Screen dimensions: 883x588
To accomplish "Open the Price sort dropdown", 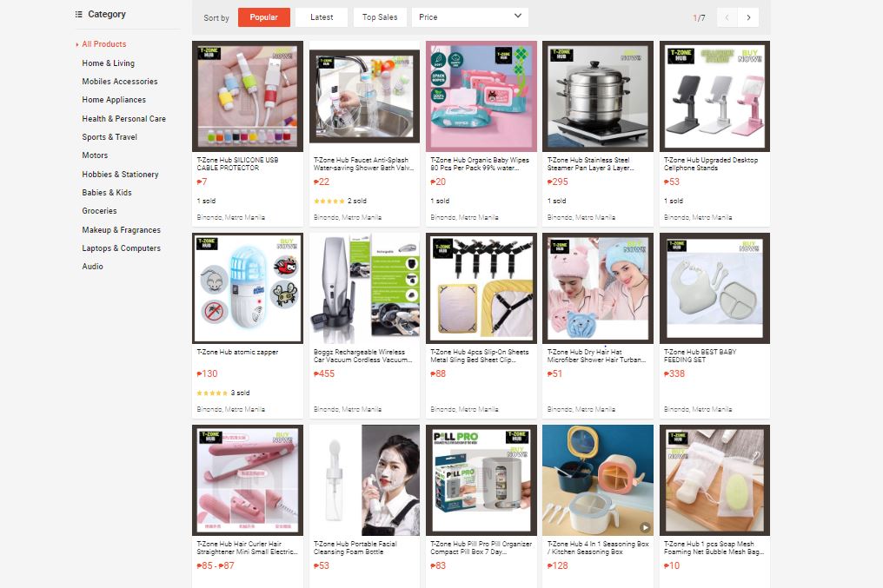I will pyautogui.click(x=470, y=17).
